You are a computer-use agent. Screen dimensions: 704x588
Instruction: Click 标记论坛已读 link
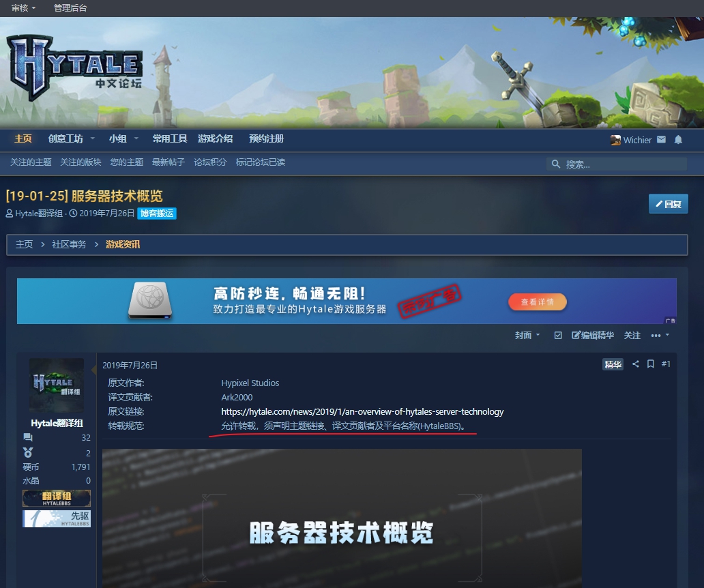[x=261, y=162]
